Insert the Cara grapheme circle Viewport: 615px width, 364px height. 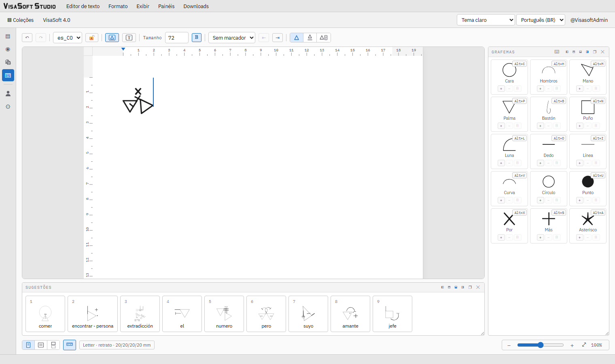tap(509, 70)
